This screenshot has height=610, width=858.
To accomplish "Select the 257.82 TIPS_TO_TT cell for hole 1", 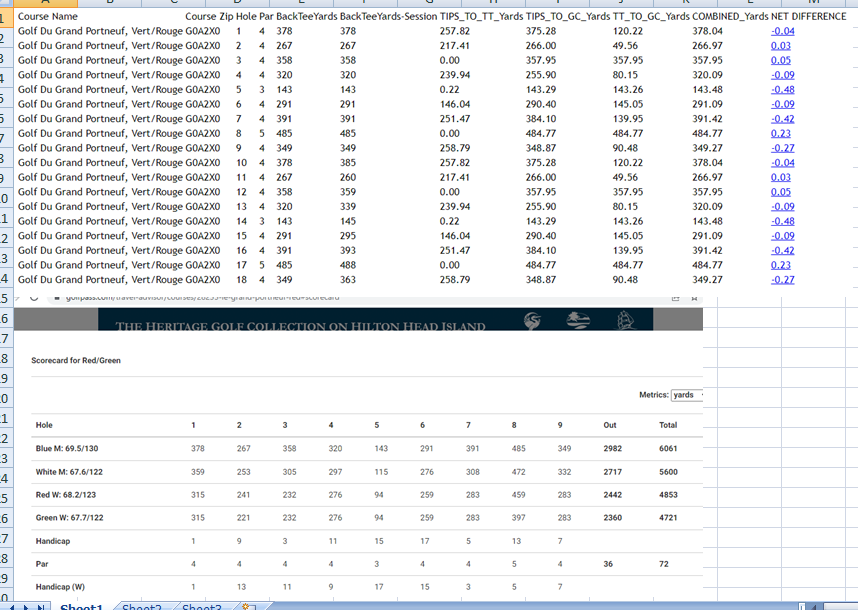I will click(x=455, y=31).
